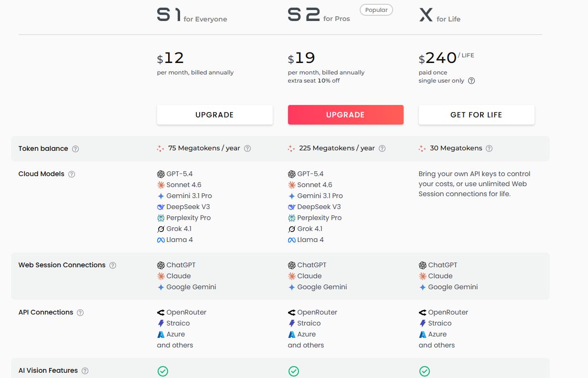Click the sparkle icon before 75 Megatokens

pyautogui.click(x=160, y=148)
